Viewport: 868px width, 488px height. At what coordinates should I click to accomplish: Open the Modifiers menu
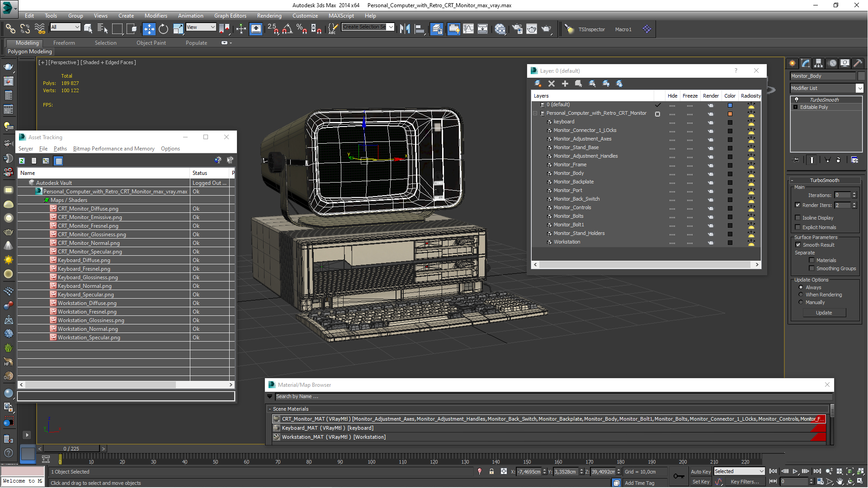(156, 15)
